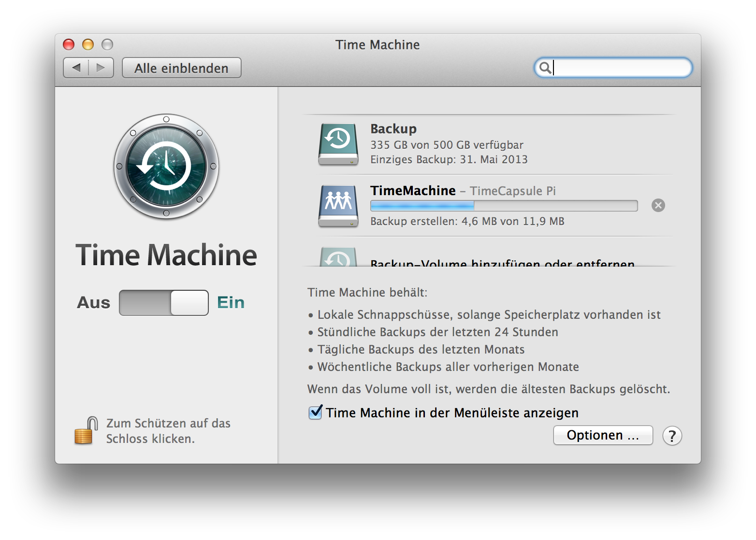The width and height of the screenshot is (756, 540).
Task: Click the Time Machine behält: heading
Action: click(367, 292)
